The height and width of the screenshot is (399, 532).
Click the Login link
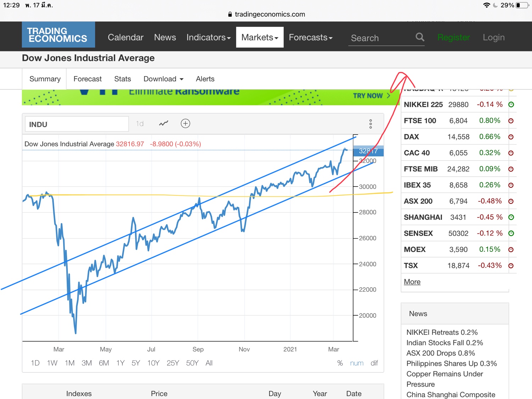pyautogui.click(x=494, y=37)
